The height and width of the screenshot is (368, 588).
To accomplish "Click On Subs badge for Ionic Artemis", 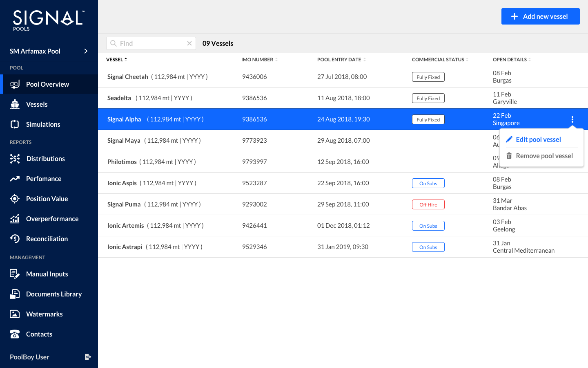I will click(x=428, y=226).
